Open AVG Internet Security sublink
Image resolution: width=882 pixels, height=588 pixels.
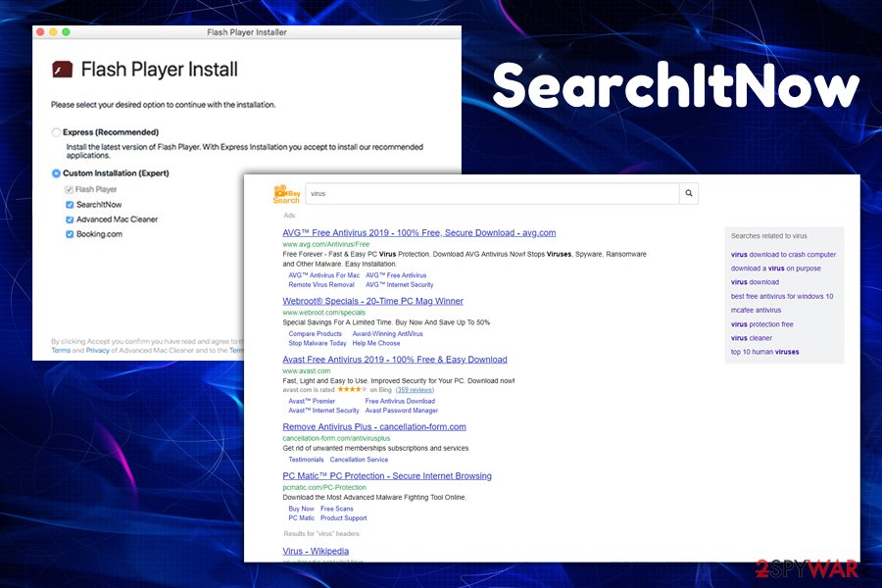coord(400,285)
